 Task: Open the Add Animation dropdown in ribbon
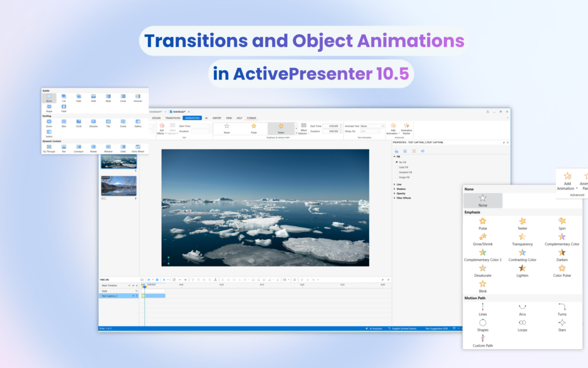[393, 129]
